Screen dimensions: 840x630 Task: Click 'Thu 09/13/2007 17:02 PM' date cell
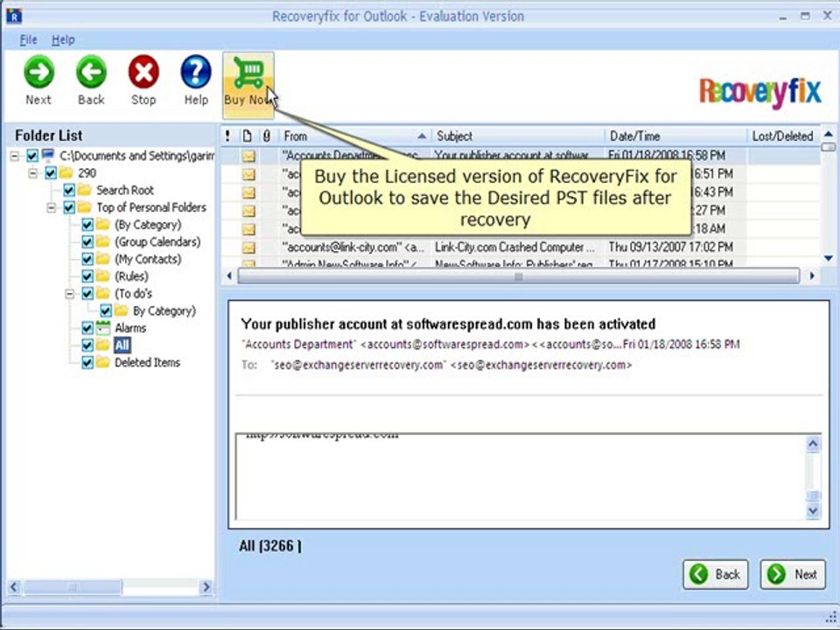tap(670, 248)
